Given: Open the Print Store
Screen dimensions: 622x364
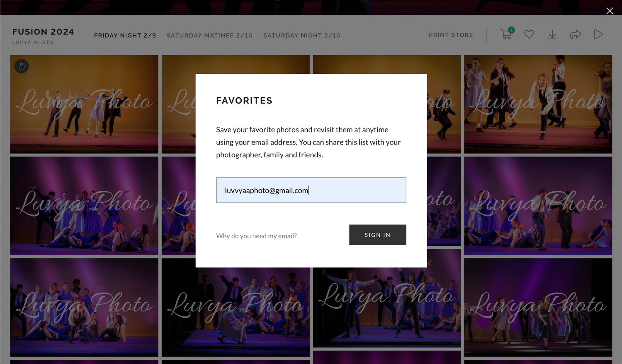Looking at the screenshot, I should 451,35.
